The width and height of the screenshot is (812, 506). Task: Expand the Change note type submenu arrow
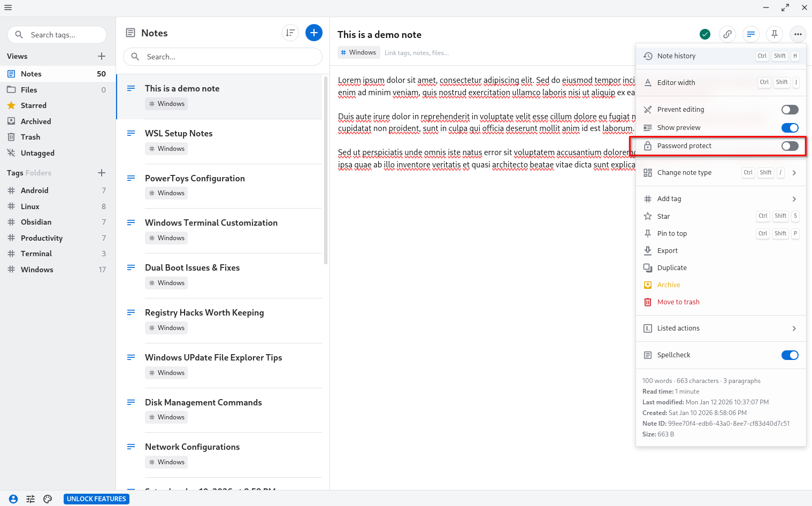(794, 173)
